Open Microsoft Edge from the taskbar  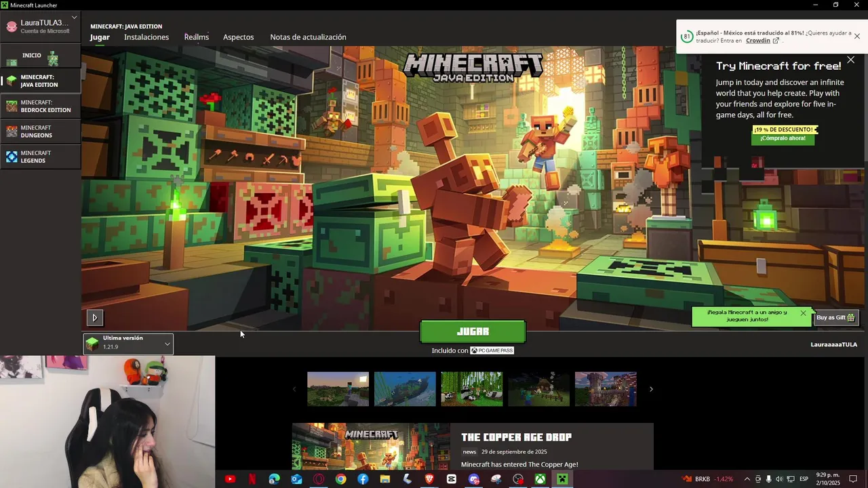[274, 479]
